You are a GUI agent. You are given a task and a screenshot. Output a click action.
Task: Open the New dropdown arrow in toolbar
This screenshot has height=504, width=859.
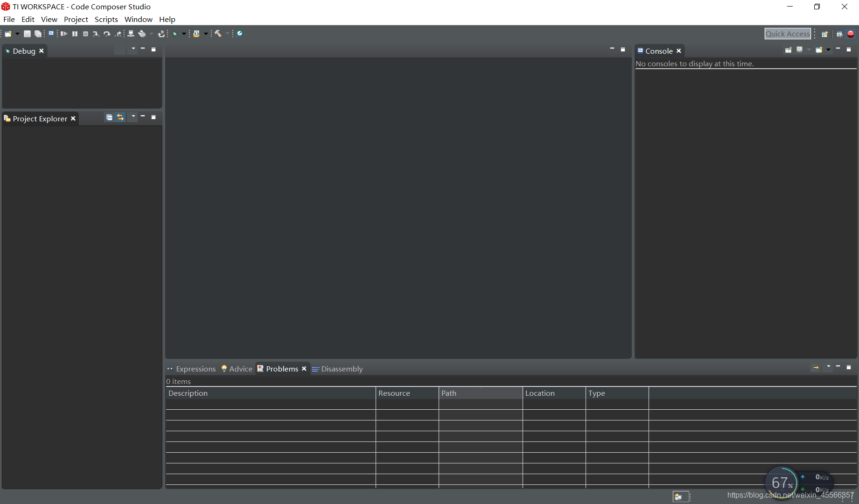(17, 34)
